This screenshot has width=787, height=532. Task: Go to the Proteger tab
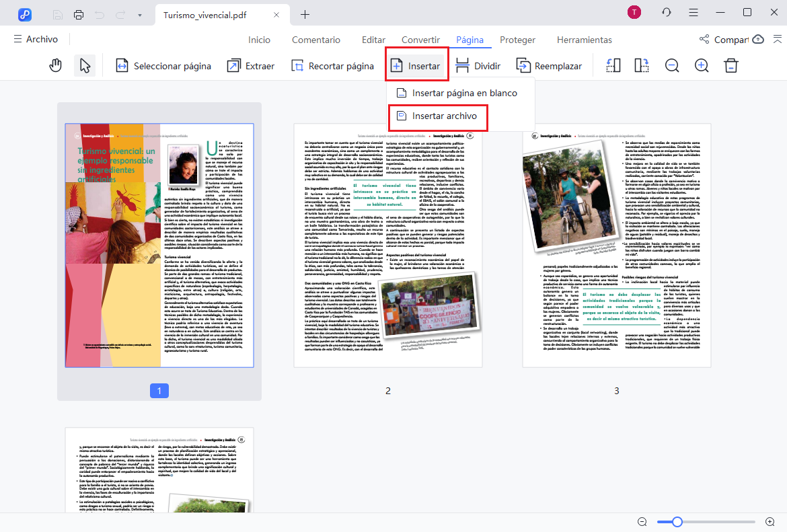[x=517, y=40]
